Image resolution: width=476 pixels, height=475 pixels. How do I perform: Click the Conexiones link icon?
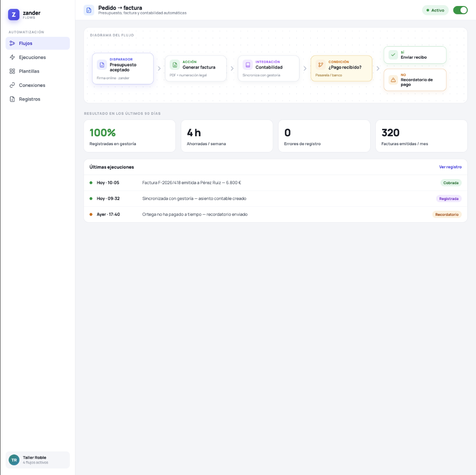12,85
